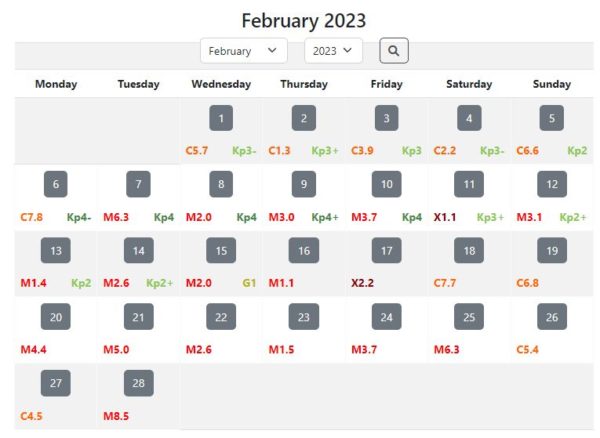Click the G1 geomagnetic storm label
Image resolution: width=600 pixels, height=438 pixels.
point(249,283)
